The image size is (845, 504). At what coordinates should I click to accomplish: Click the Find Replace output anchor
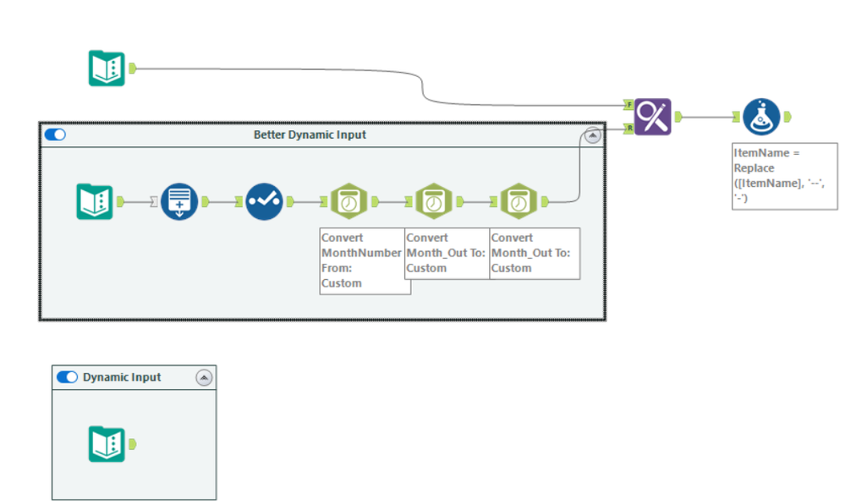[x=678, y=117]
